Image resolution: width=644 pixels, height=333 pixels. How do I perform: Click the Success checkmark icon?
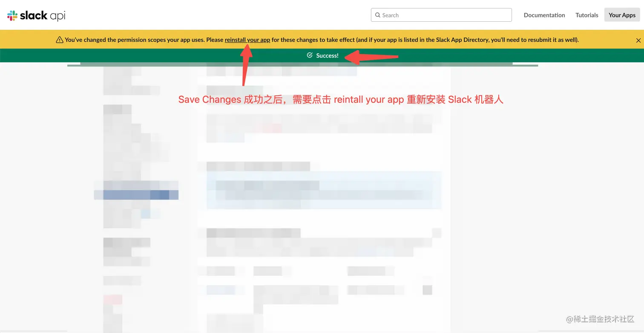[x=310, y=55]
